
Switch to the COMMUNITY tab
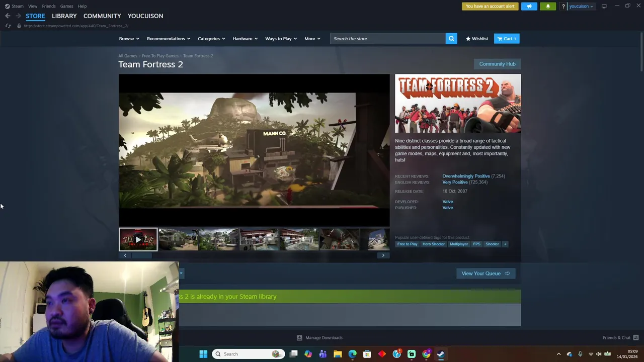(102, 16)
